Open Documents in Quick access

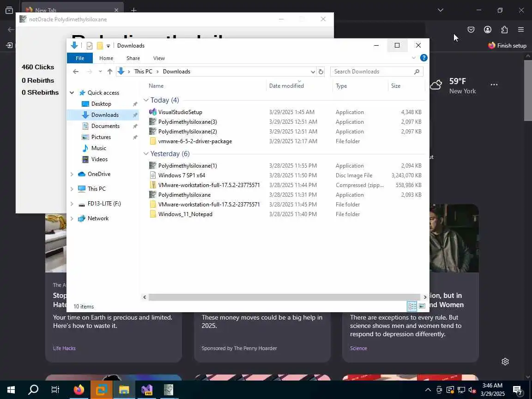[x=105, y=126]
